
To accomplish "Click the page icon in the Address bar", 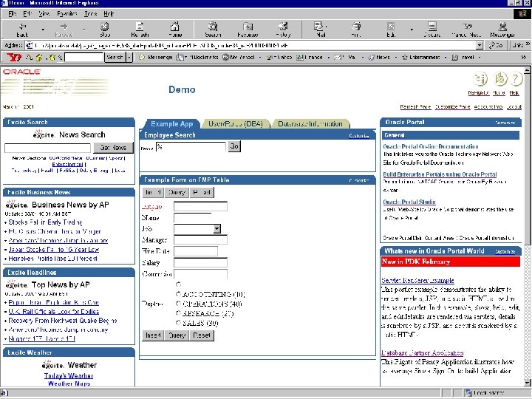I will click(29, 45).
